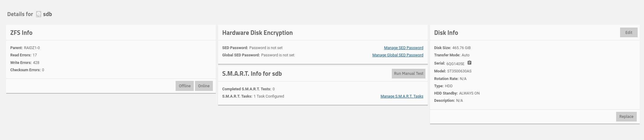Click the Write Errors count 428
Viewport: 644px width, 140px height.
pyautogui.click(x=36, y=63)
